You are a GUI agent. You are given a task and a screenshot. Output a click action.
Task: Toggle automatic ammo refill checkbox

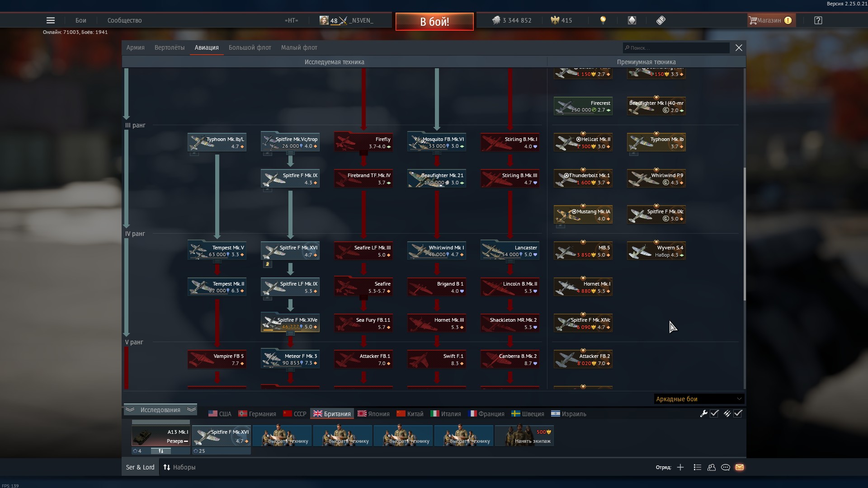click(x=738, y=413)
